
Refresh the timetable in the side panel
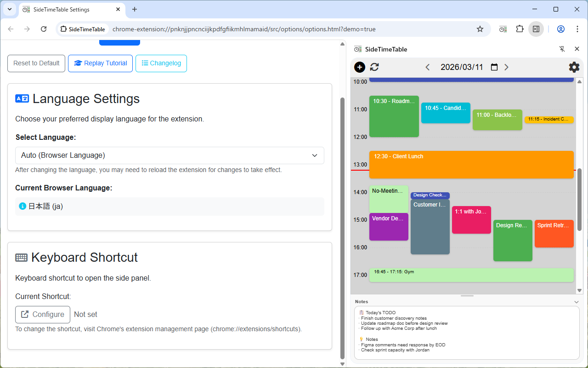tap(374, 67)
